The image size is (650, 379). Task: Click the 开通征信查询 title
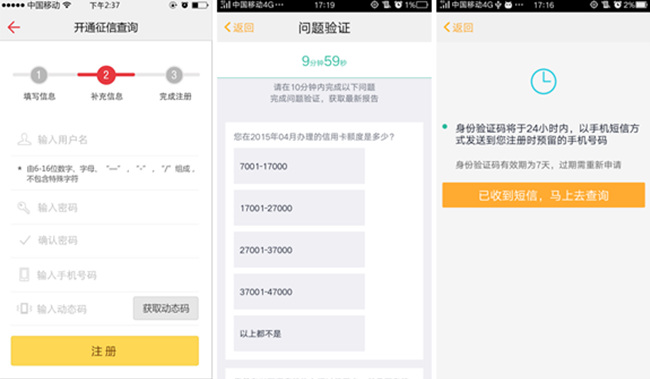click(x=106, y=27)
